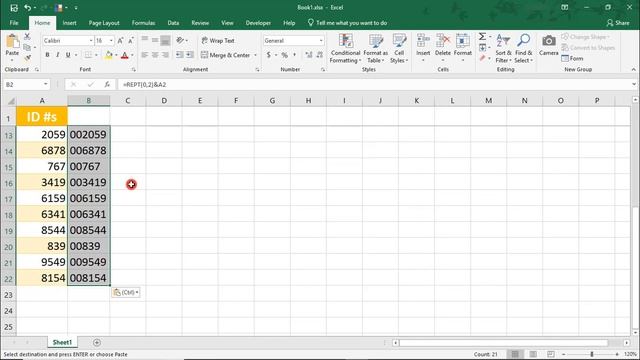Expand the formula bar

[x=633, y=84]
